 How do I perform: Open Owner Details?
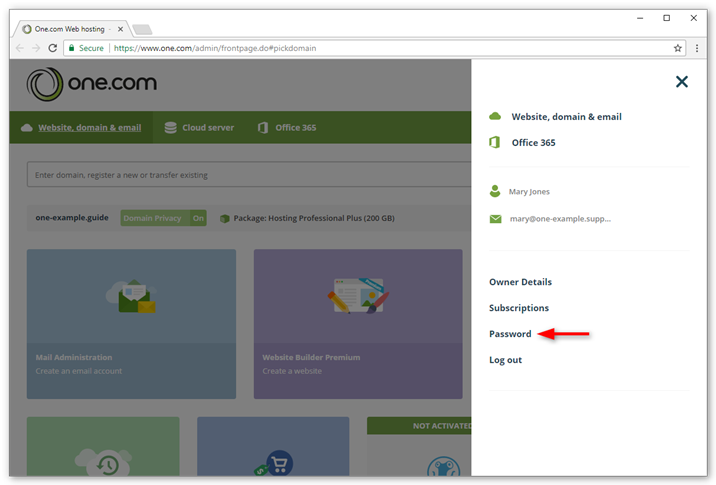point(520,282)
